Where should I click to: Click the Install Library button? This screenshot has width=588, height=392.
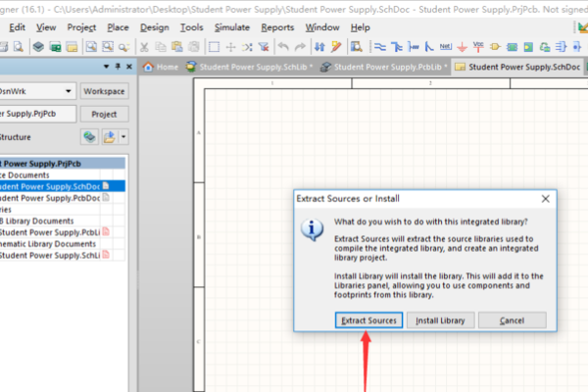pos(442,320)
